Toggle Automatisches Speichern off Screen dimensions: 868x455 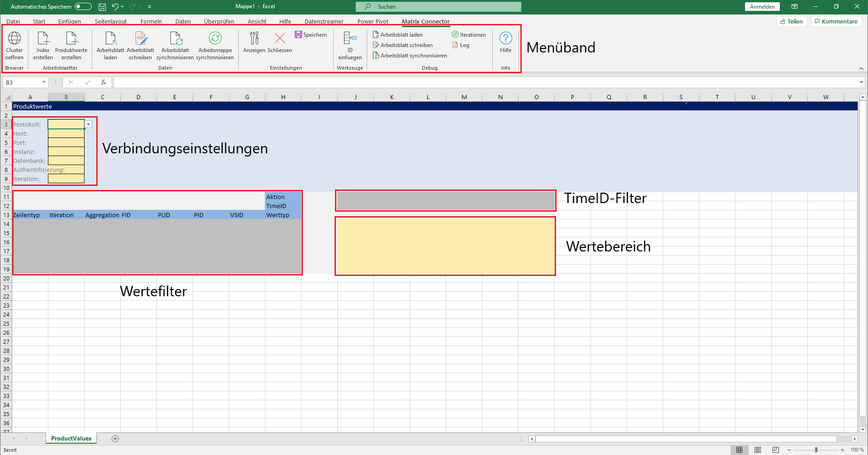pyautogui.click(x=83, y=6)
